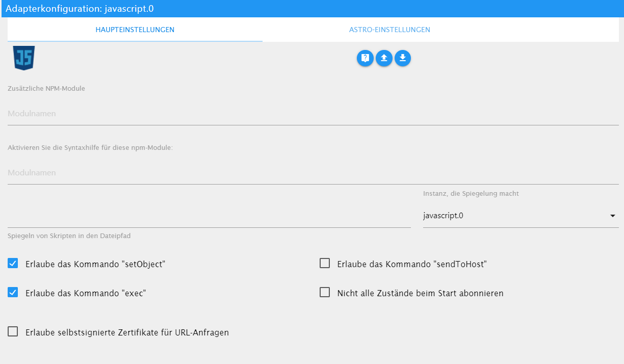Screen dimensions: 624x364
Task: Switch to the Astro-Einstellungen tab
Action: coord(389,30)
